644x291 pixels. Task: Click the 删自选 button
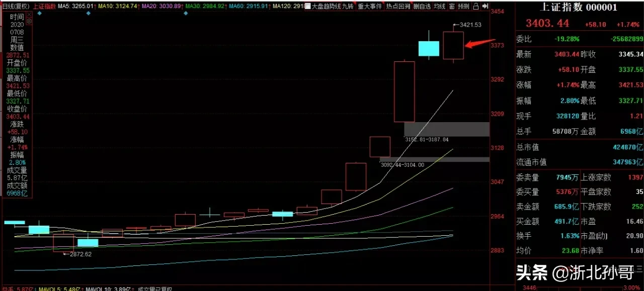(x=422, y=7)
